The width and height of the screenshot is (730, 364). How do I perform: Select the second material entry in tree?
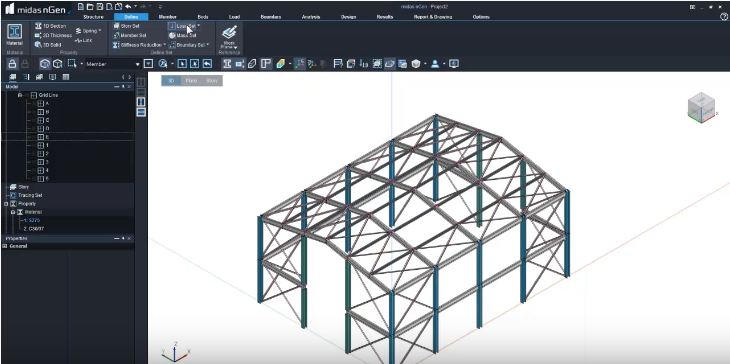34,229
